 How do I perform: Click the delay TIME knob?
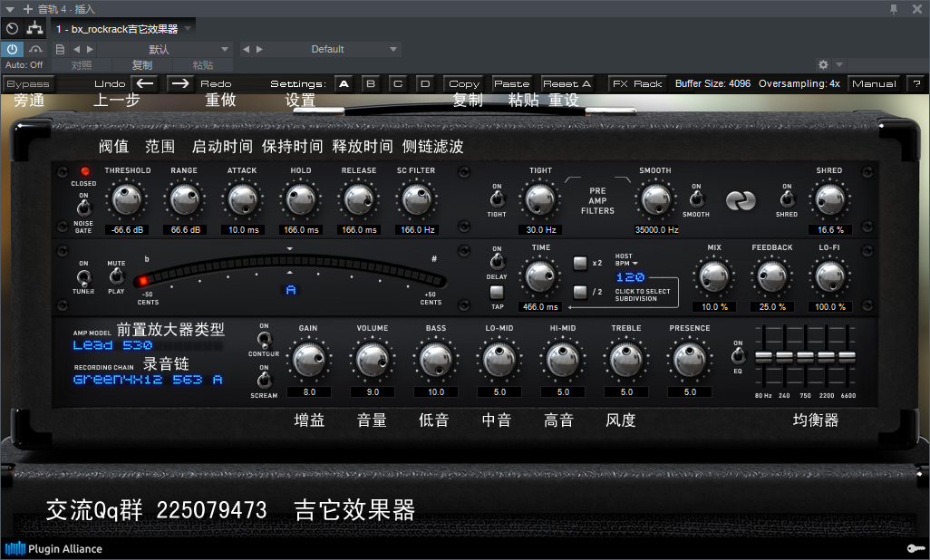coord(540,277)
